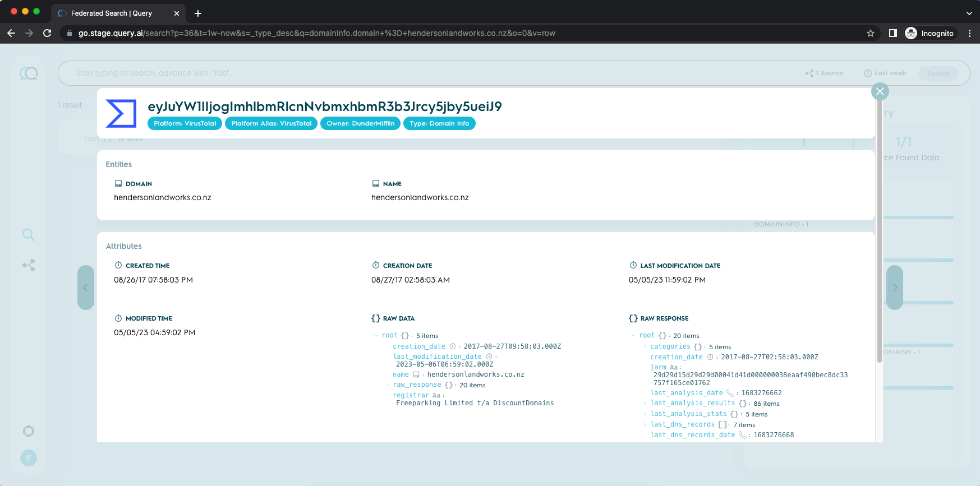980x486 pixels.
Task: Click registrar value Freeparking Limited t/a DiscountDomains
Action: [475, 403]
